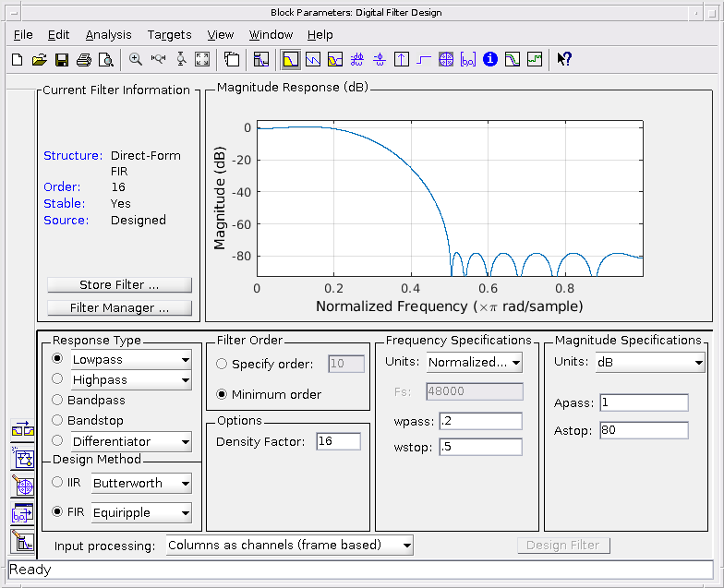Focus the wstop input field
This screenshot has height=588, width=724.
coord(480,447)
